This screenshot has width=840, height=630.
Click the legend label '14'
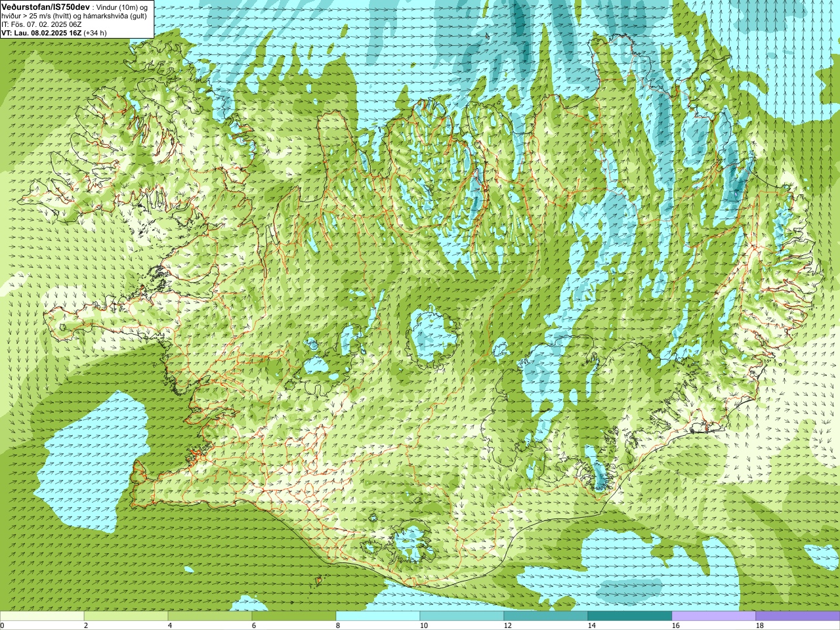click(591, 625)
